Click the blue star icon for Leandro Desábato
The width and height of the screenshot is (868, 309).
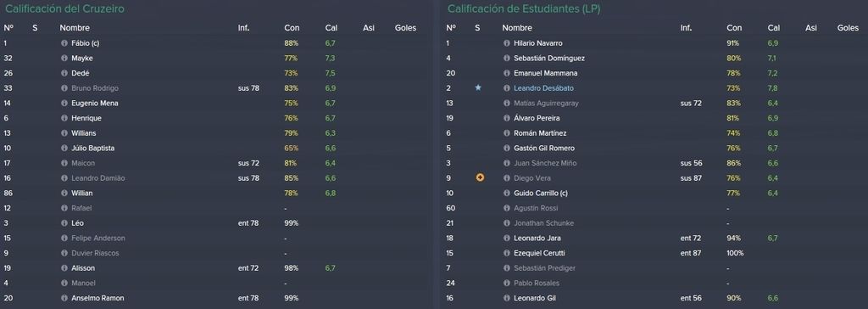[478, 87]
